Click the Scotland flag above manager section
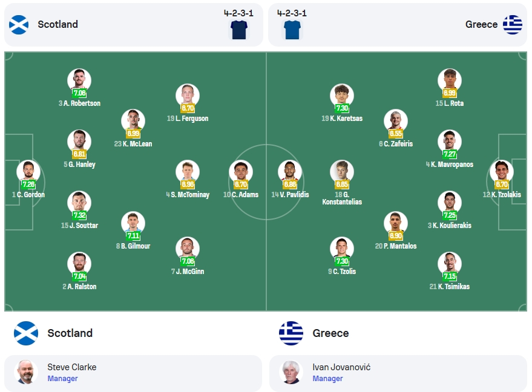The height and width of the screenshot is (392, 532). pyautogui.click(x=26, y=333)
